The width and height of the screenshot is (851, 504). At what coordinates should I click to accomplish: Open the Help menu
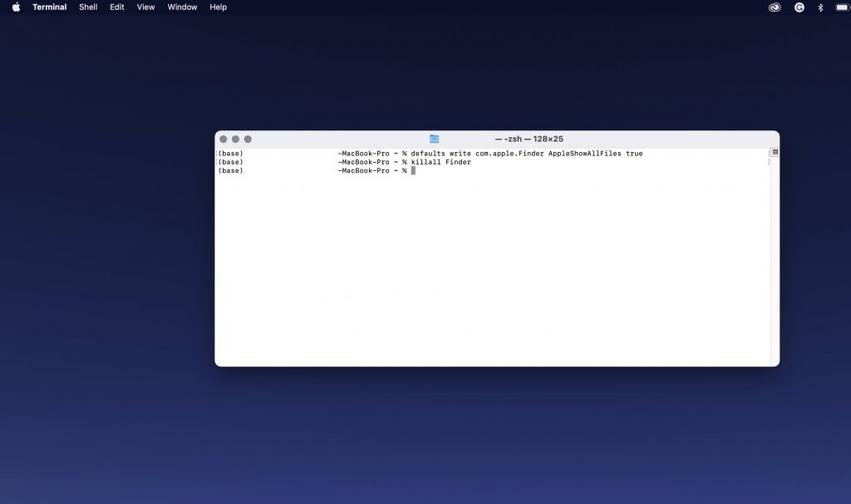(x=219, y=7)
